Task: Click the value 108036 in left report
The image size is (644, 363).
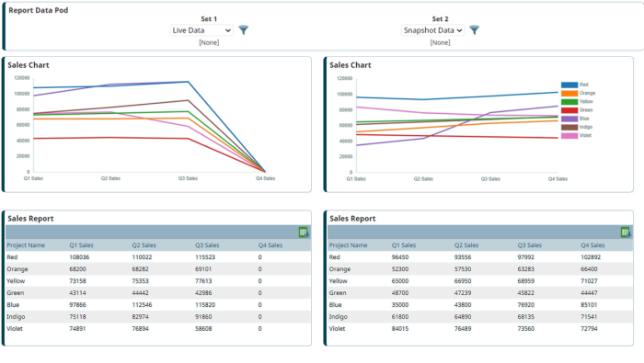Action: pyautogui.click(x=79, y=257)
